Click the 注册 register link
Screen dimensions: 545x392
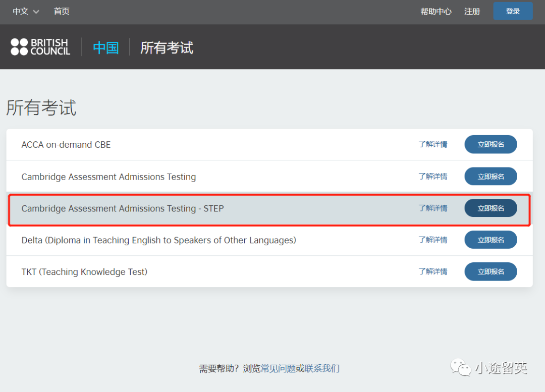(x=472, y=12)
